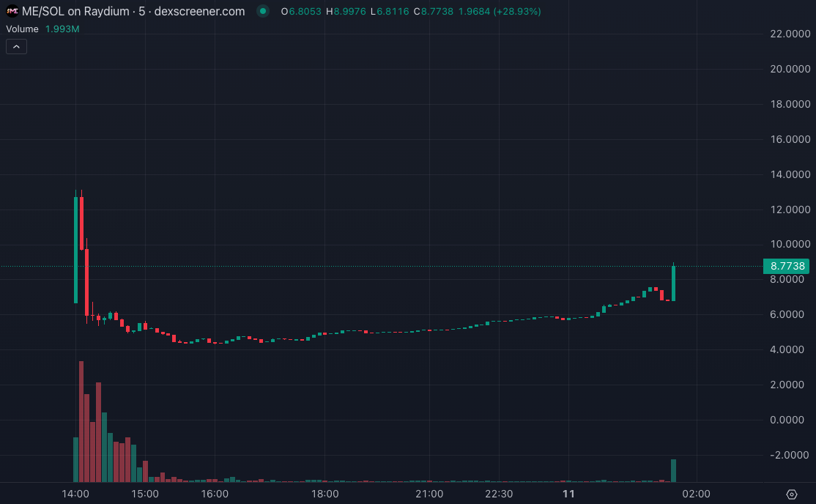Image resolution: width=816 pixels, height=504 pixels.
Task: Select the ME/SOL on Raydium chart title
Action: 133,11
